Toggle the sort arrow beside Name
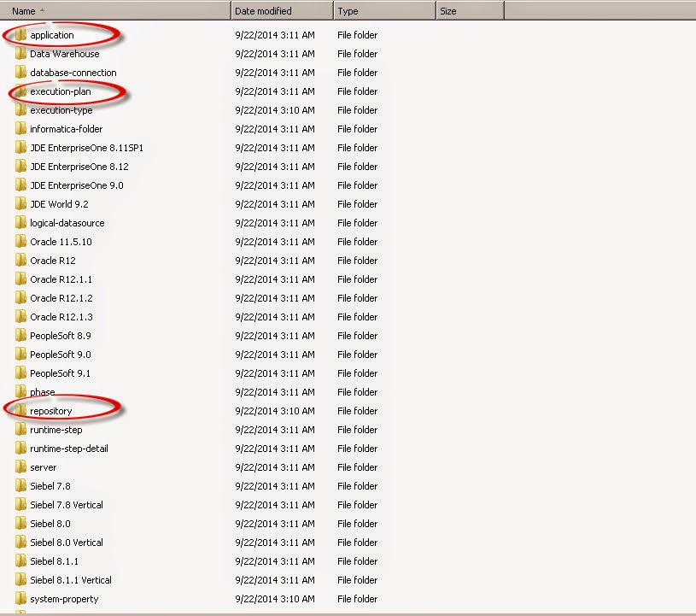This screenshot has width=696, height=616. 43,10
